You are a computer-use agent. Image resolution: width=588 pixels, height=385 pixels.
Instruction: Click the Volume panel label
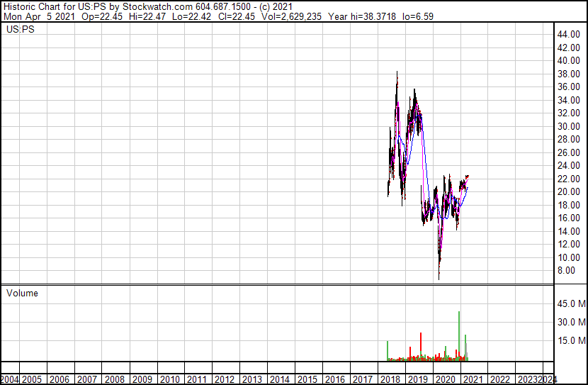22,293
